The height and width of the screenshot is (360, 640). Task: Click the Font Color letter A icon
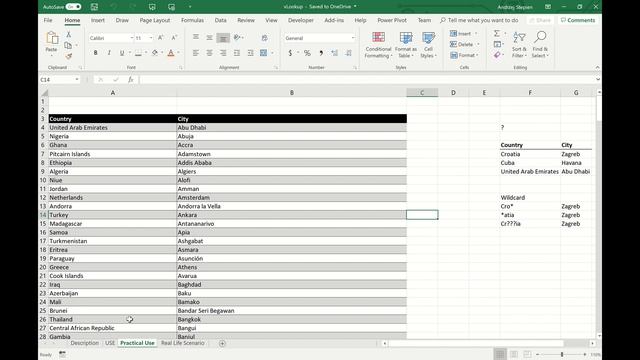point(171,53)
